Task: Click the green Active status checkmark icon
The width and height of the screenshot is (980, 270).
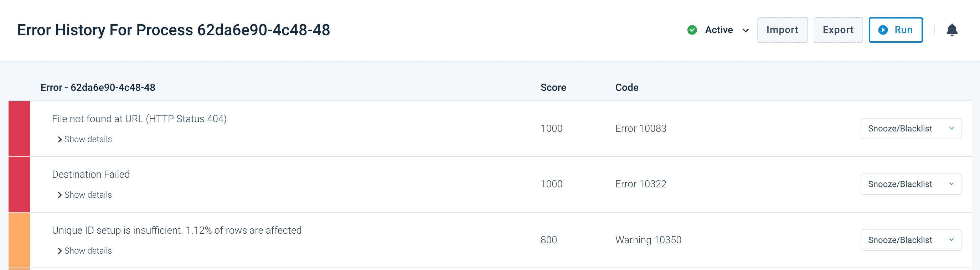Action: click(692, 30)
